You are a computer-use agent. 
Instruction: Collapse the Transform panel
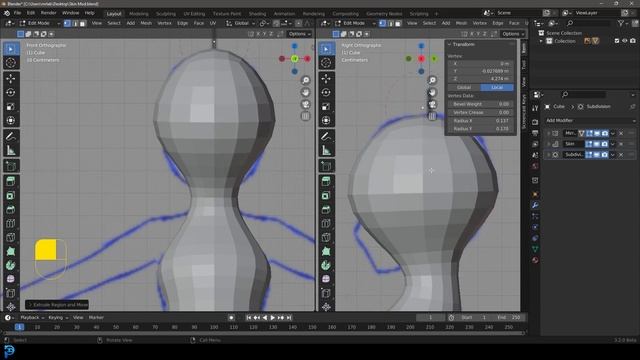coord(449,44)
